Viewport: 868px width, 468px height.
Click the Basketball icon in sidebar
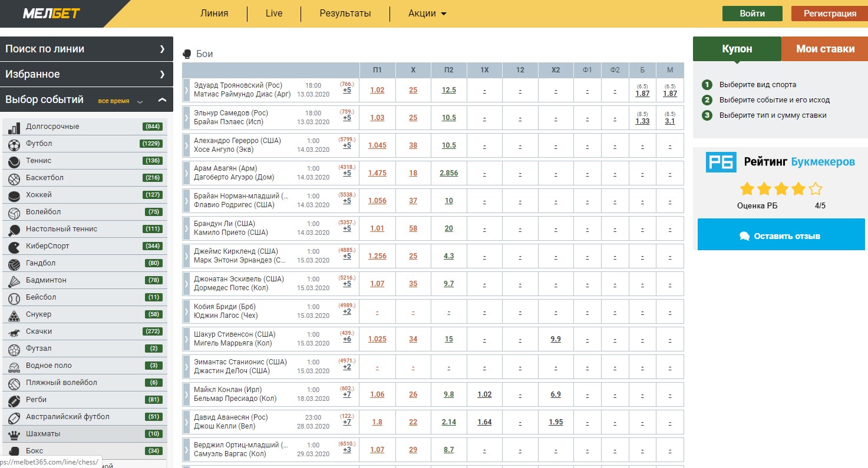[x=14, y=178]
